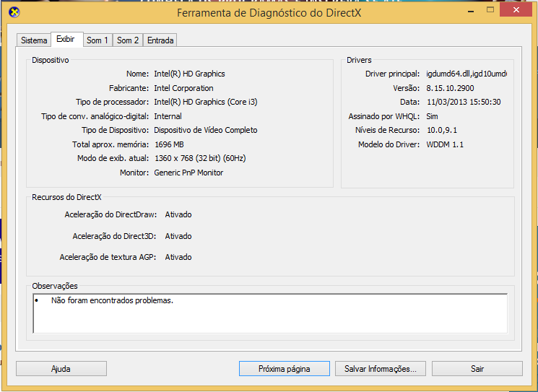Screen dimensions: 538x392
Task: Click 'Intel(R) HD Graphics (Core i3)' value
Action: pos(206,102)
